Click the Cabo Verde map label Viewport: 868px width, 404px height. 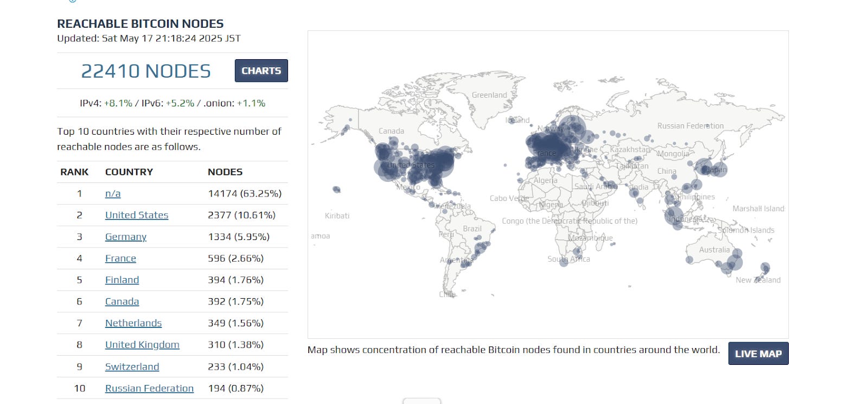click(509, 198)
